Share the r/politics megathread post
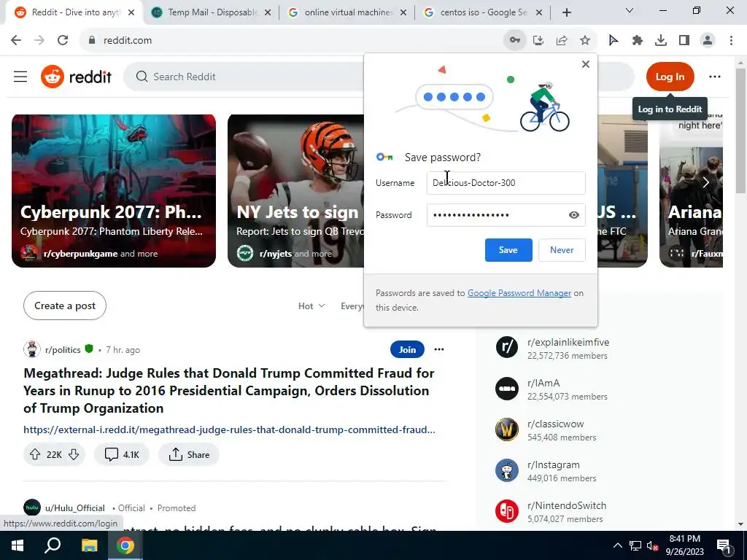 point(189,455)
